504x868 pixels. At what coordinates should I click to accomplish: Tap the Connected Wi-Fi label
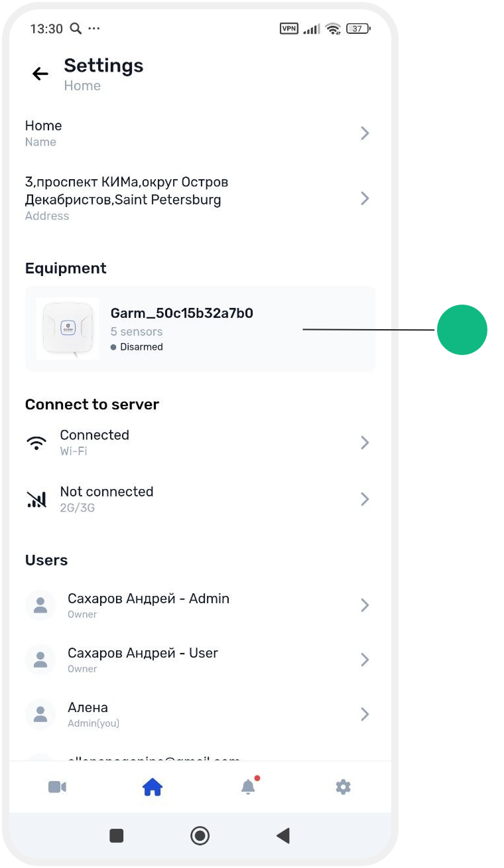[94, 435]
